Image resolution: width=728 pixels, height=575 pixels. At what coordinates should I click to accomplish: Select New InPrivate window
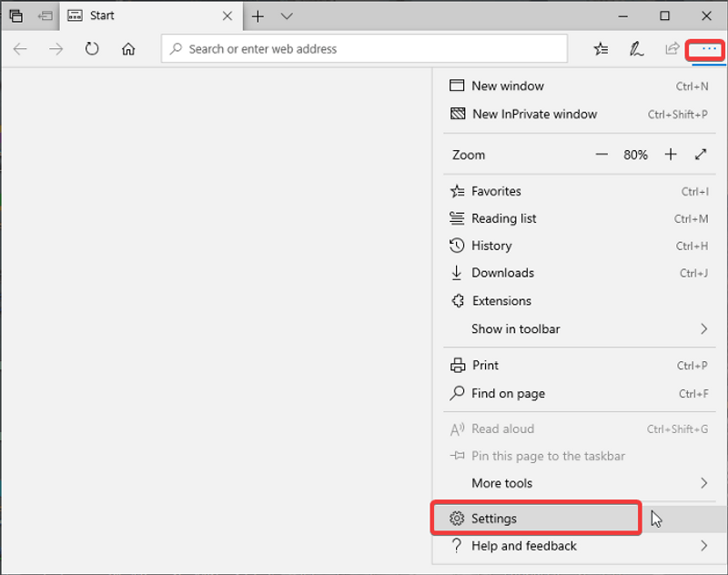click(x=580, y=114)
